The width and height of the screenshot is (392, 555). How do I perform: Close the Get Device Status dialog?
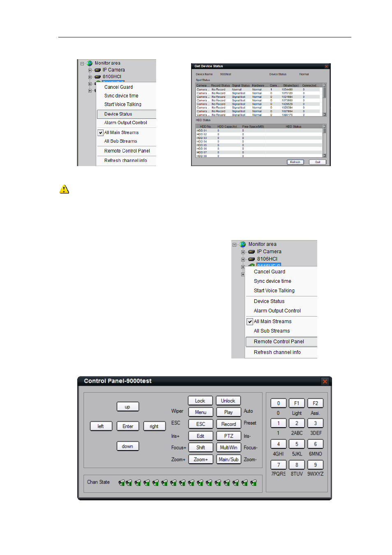click(327, 66)
